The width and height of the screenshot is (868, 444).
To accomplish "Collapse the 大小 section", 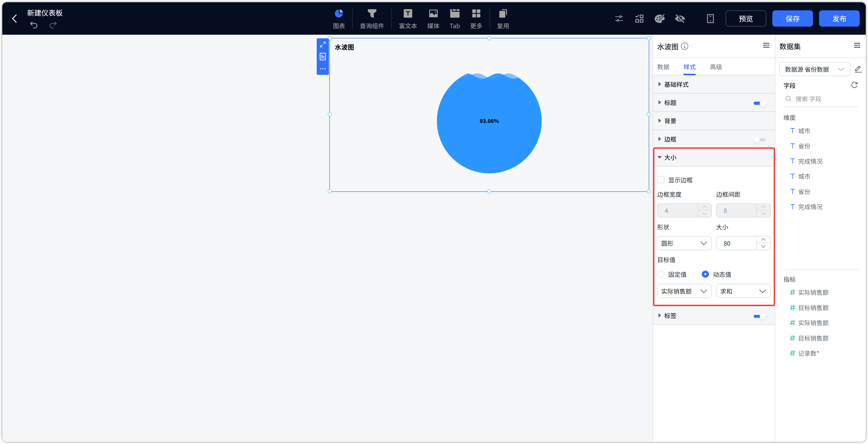I will 714,158.
